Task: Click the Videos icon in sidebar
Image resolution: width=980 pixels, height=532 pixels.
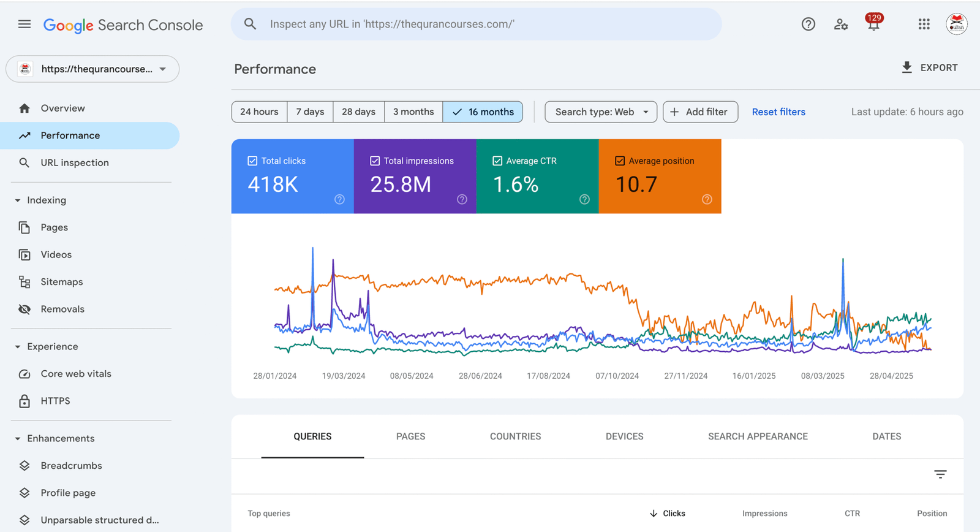Action: [24, 254]
